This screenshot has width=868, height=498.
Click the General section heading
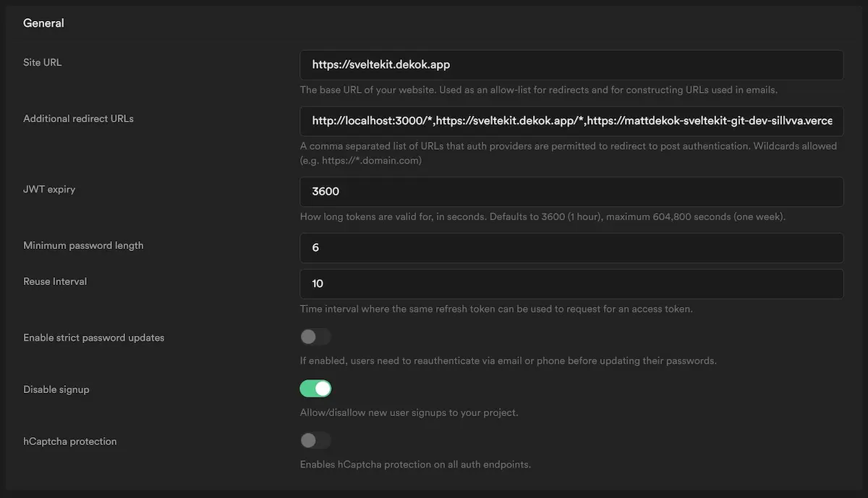pyautogui.click(x=43, y=23)
